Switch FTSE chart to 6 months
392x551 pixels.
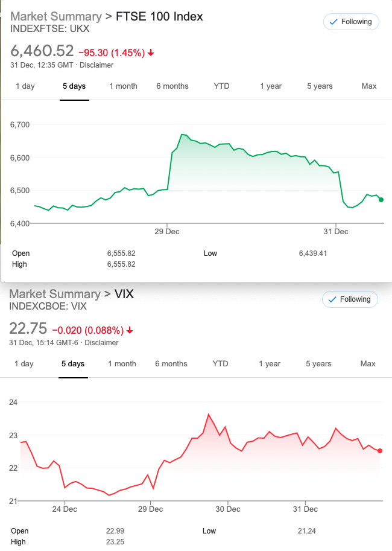point(172,86)
